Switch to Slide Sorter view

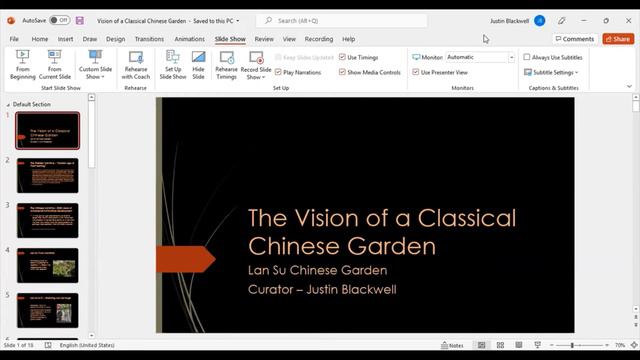click(500, 345)
